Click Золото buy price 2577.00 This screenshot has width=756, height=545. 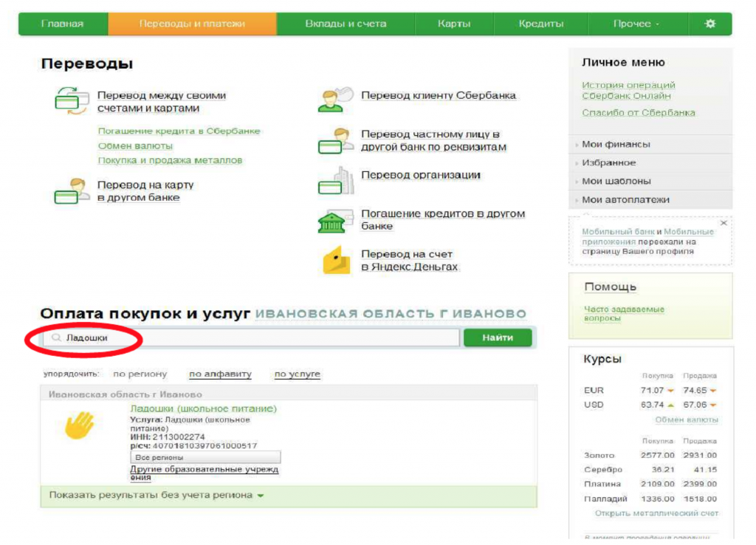pyautogui.click(x=658, y=455)
